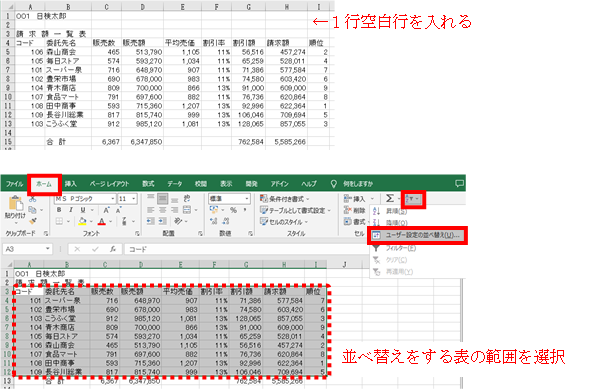Click the Format Painter brush icon
Viewport: 605px width, 389px height.
(x=33, y=221)
